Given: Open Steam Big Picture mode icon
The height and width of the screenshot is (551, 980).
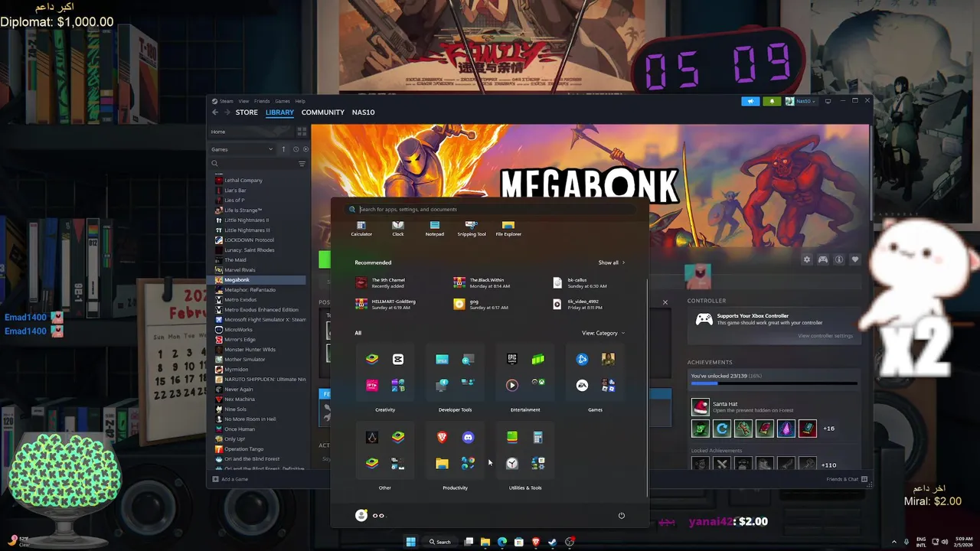Looking at the screenshot, I should click(828, 101).
